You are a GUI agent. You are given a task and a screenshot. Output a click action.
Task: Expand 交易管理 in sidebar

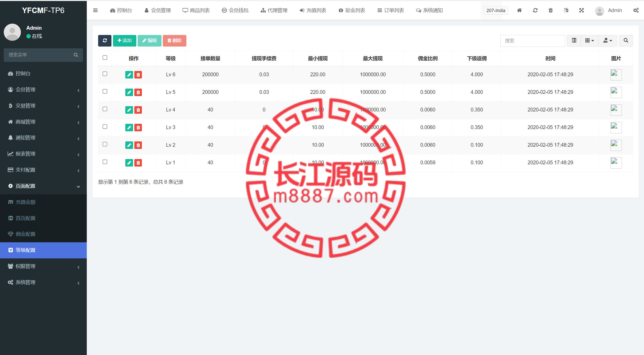pyautogui.click(x=43, y=106)
